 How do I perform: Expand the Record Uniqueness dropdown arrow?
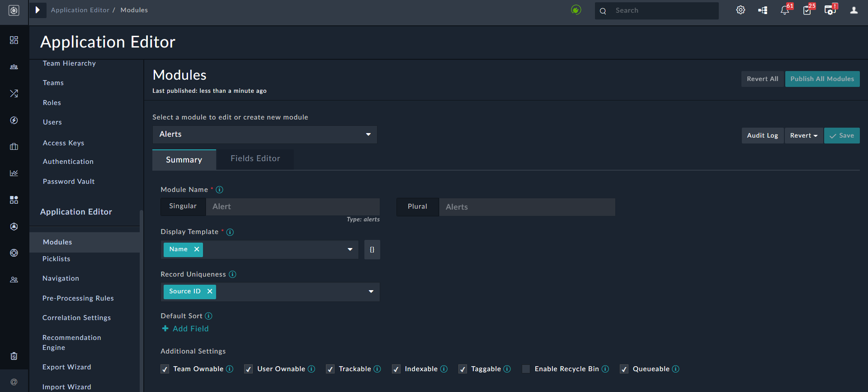tap(371, 292)
